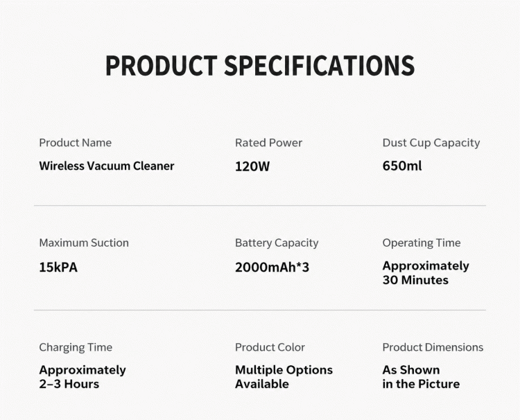
Task: Click the 2000mAh*3 value
Action: [x=272, y=268]
